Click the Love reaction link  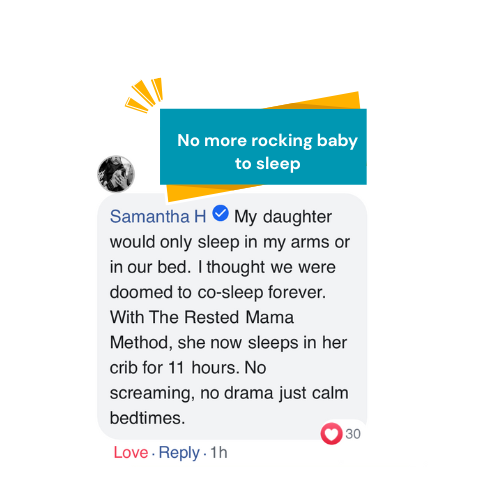point(131,452)
